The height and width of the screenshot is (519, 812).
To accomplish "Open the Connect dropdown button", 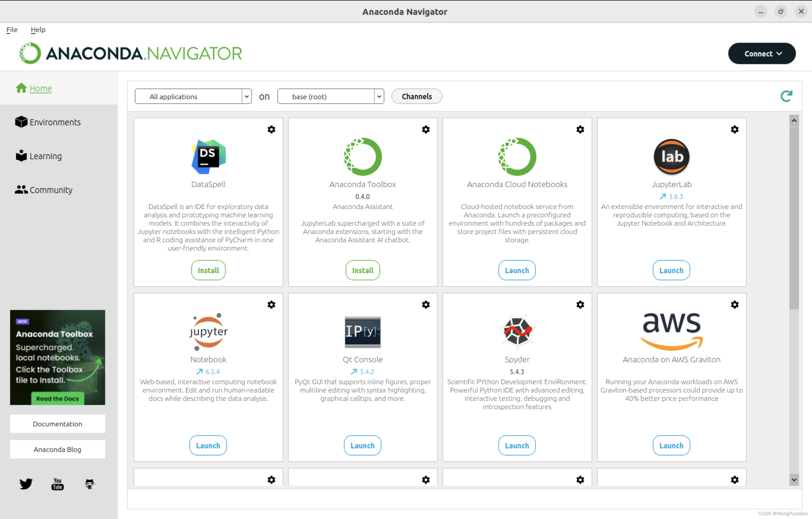I will click(x=762, y=53).
